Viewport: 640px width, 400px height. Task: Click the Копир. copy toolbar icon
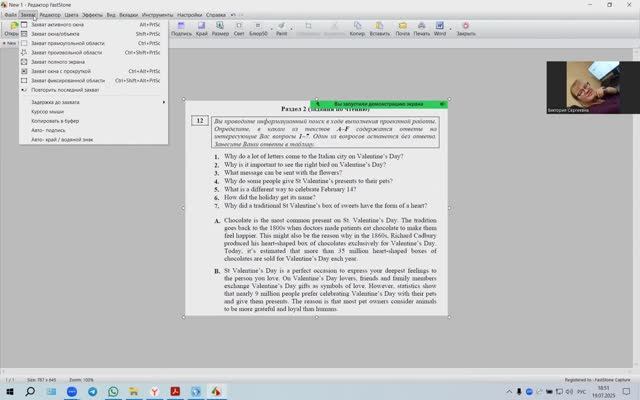click(357, 26)
